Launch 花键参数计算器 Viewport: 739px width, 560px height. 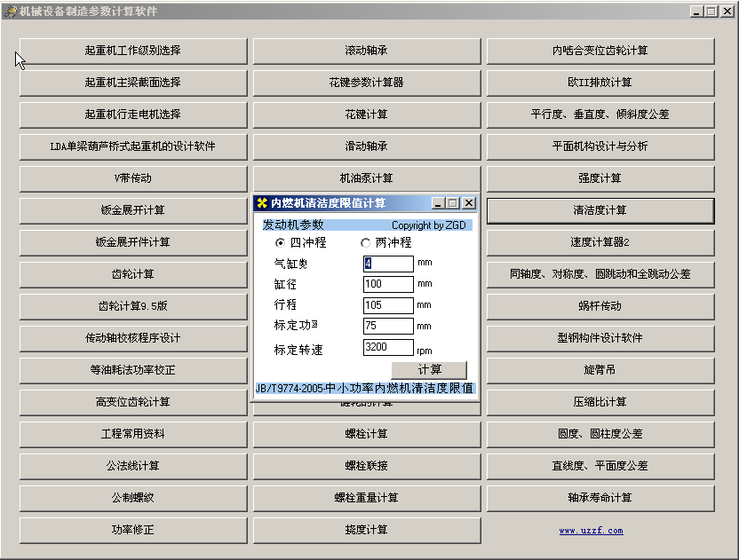tap(367, 83)
